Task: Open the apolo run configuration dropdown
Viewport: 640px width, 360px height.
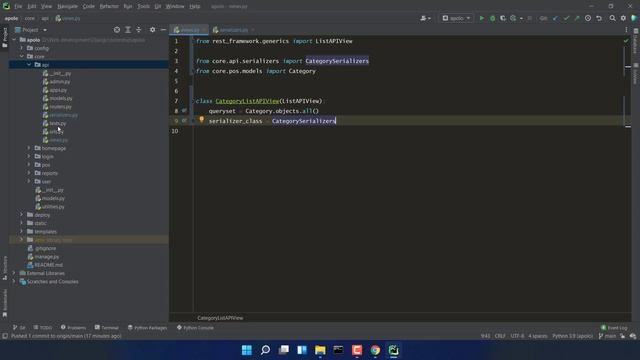Action: 456,18
